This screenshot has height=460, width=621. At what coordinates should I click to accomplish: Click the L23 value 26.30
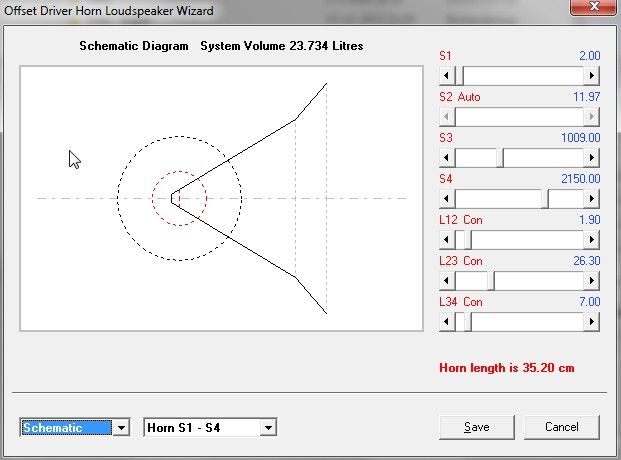click(587, 261)
